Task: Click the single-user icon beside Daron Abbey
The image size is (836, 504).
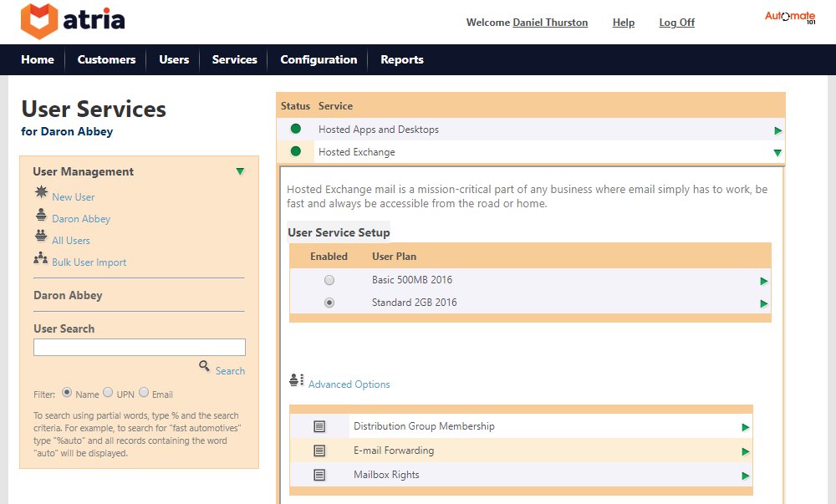Action: [x=41, y=215]
